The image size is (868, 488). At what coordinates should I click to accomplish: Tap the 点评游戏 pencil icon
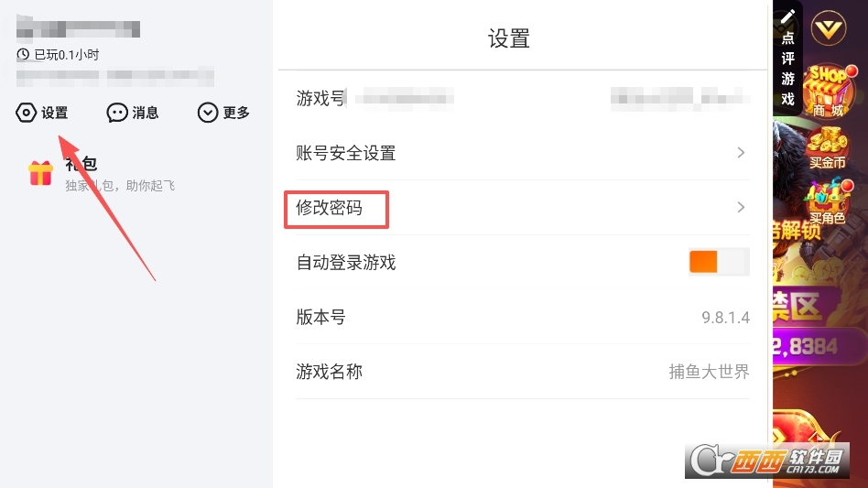click(787, 16)
